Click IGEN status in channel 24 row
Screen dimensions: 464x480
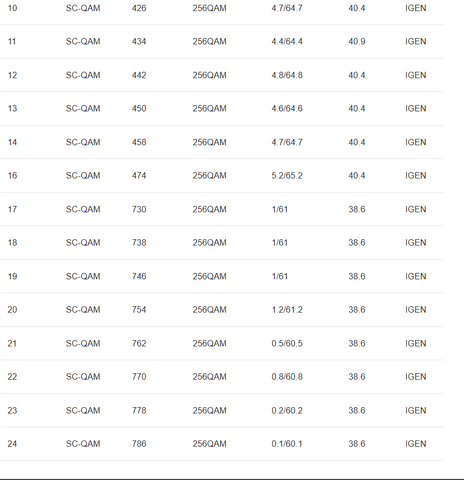pos(416,443)
